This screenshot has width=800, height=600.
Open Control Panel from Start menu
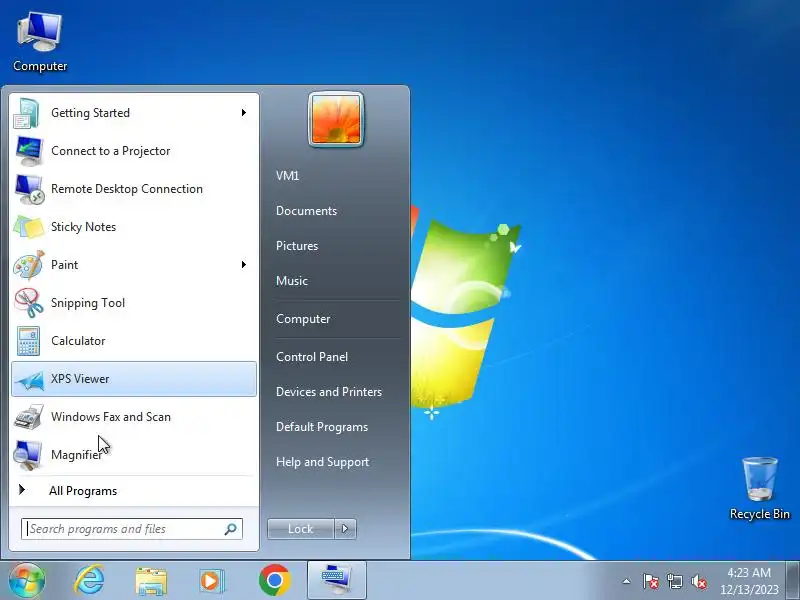click(312, 357)
